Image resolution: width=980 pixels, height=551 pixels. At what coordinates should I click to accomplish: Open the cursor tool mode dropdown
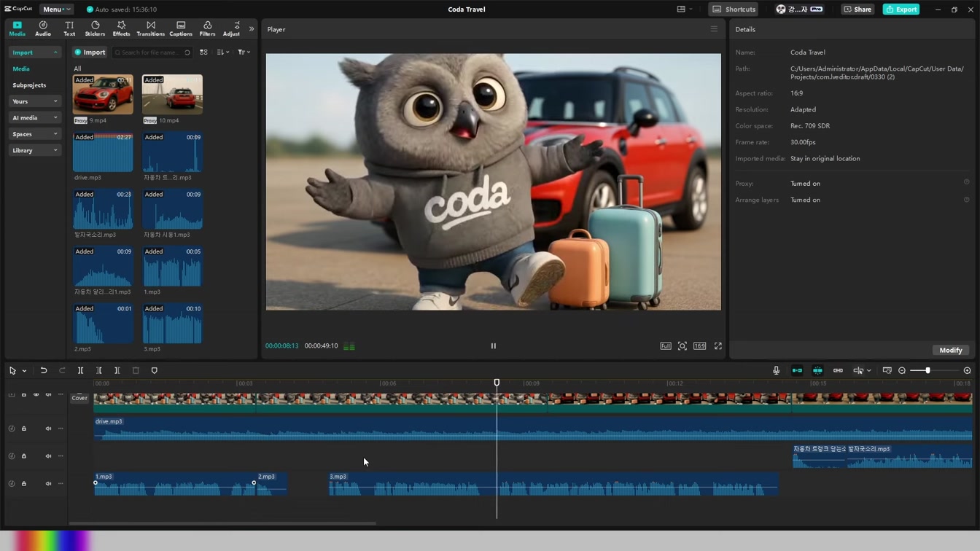coord(24,371)
